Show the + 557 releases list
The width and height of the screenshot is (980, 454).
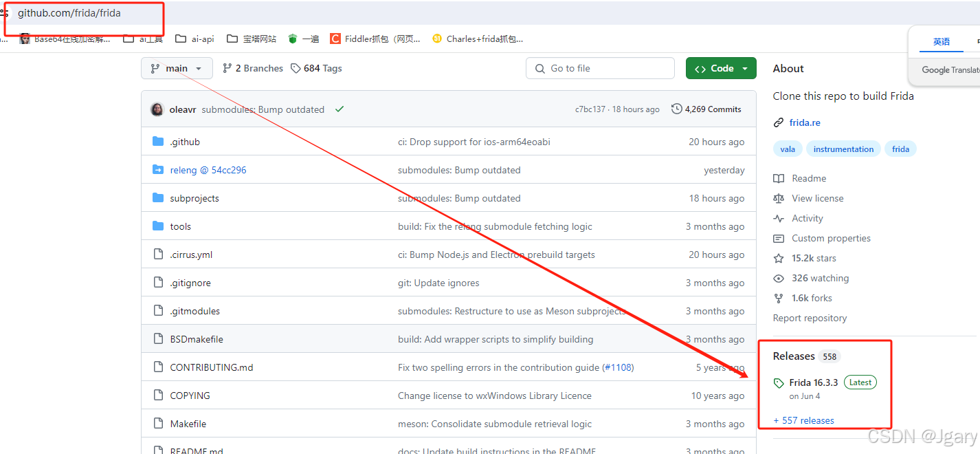(803, 420)
